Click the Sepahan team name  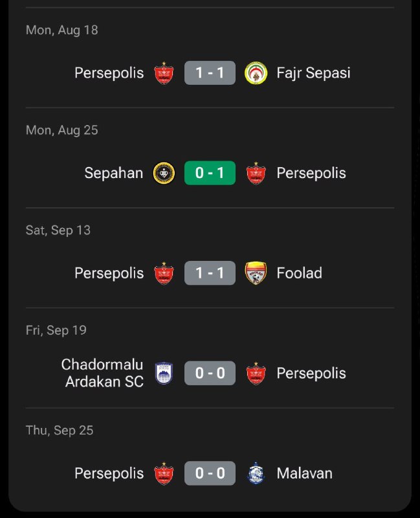click(x=114, y=173)
